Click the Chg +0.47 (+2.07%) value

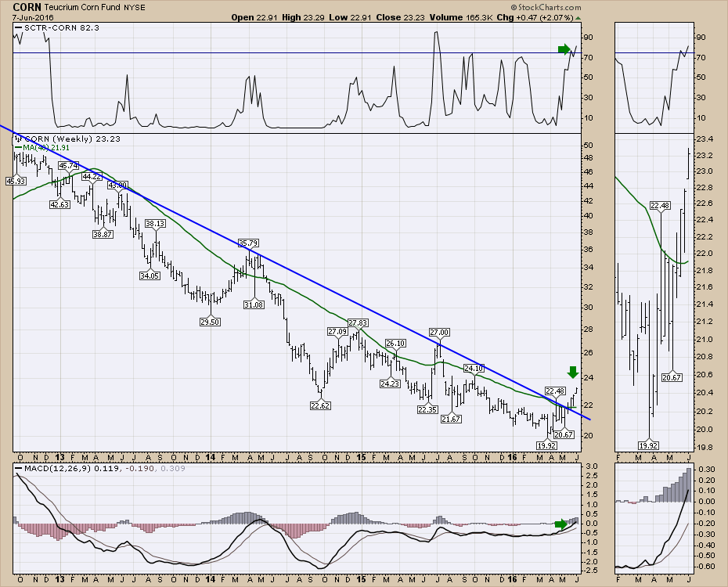click(x=535, y=18)
